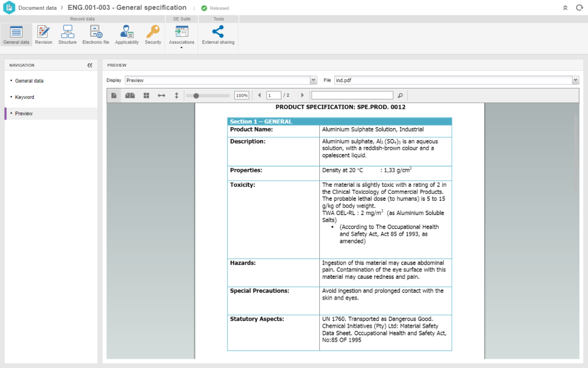Select Keyword in navigation panel
588x368 pixels.
[x=25, y=97]
